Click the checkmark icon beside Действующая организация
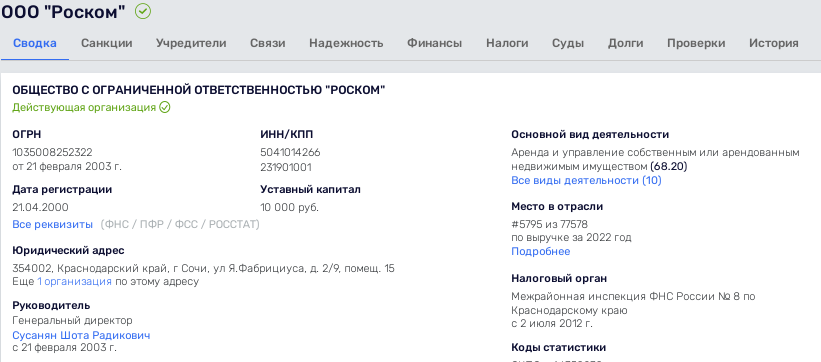 point(165,107)
